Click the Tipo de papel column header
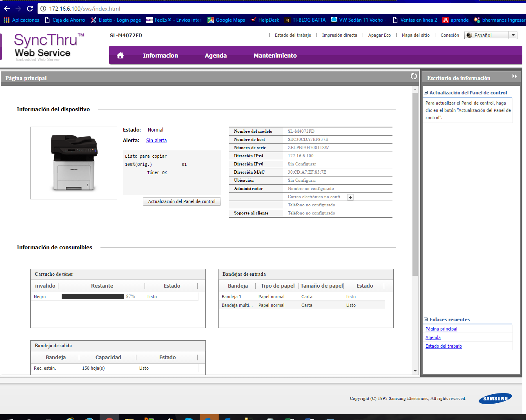Screen dimensions: 526x420 (x=278, y=286)
